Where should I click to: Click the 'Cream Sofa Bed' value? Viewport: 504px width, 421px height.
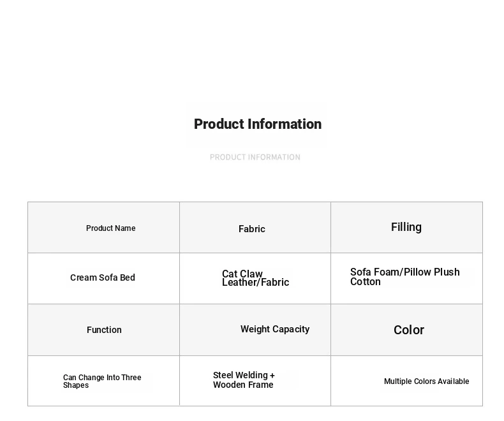click(103, 278)
